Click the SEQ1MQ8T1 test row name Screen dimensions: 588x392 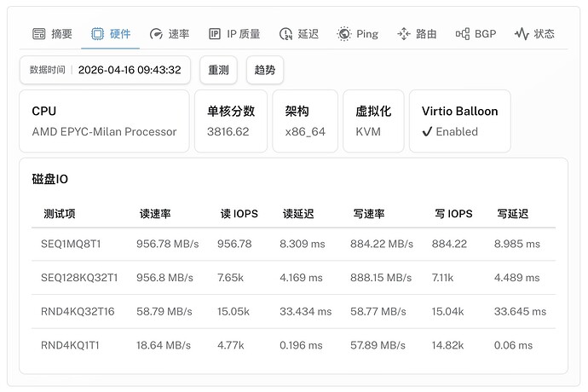[71, 244]
